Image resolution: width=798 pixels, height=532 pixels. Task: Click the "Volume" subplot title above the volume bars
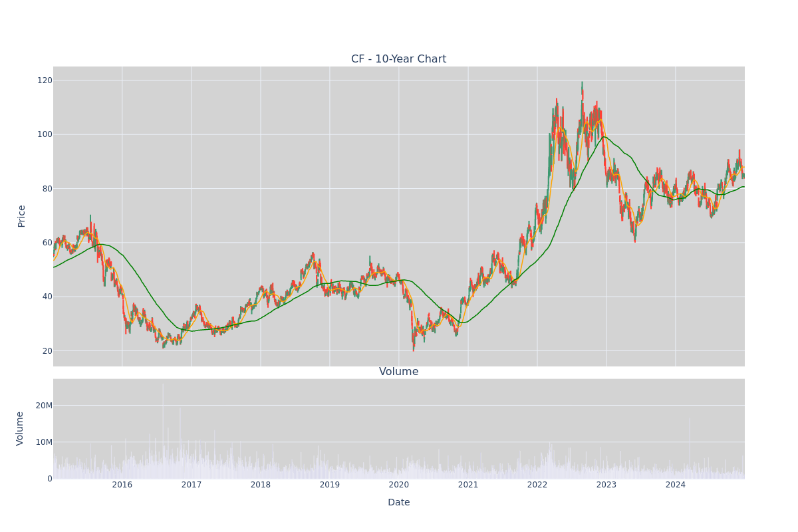399,372
